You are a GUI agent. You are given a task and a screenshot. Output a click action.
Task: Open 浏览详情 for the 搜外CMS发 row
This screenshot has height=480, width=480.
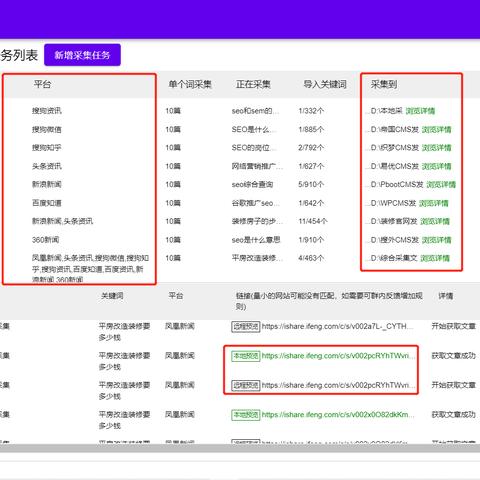coord(436,240)
